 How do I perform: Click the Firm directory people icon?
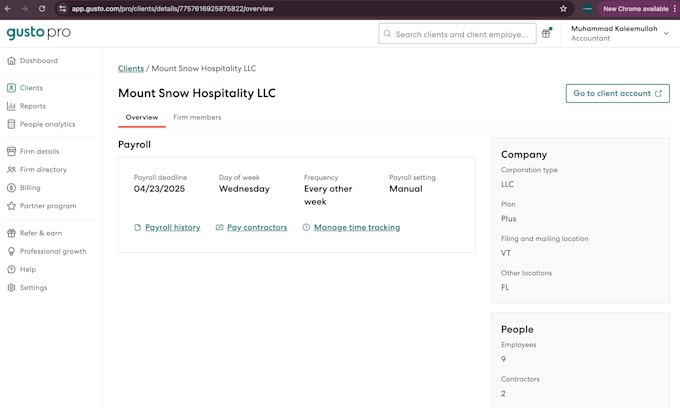point(11,170)
